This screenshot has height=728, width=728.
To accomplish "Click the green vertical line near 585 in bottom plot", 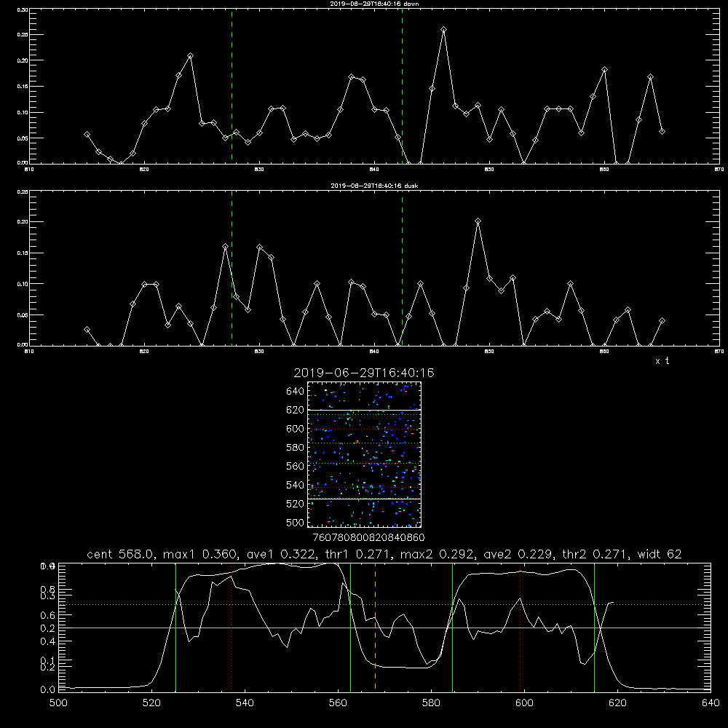I will pyautogui.click(x=452, y=627).
